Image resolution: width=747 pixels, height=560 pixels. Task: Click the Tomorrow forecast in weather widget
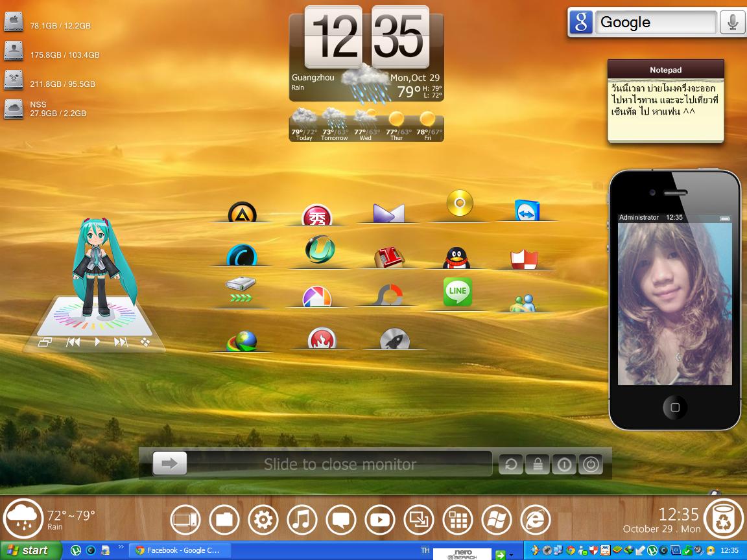click(334, 125)
